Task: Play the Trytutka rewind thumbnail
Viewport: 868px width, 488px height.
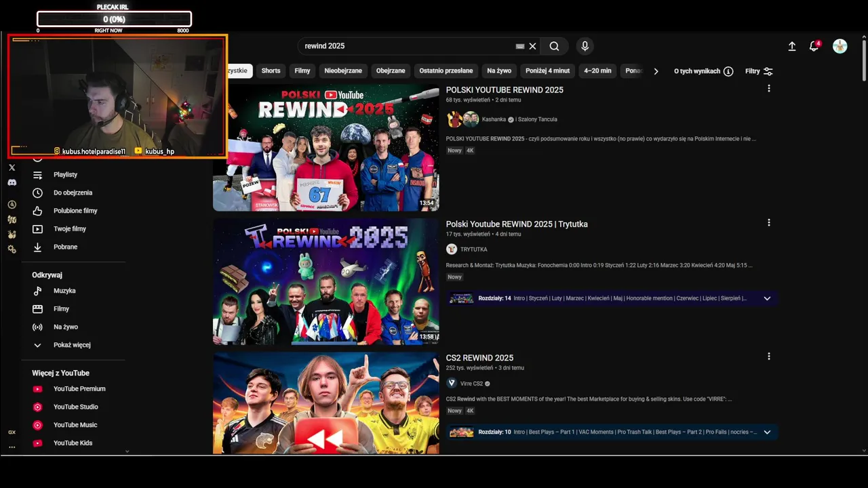Action: coord(325,281)
